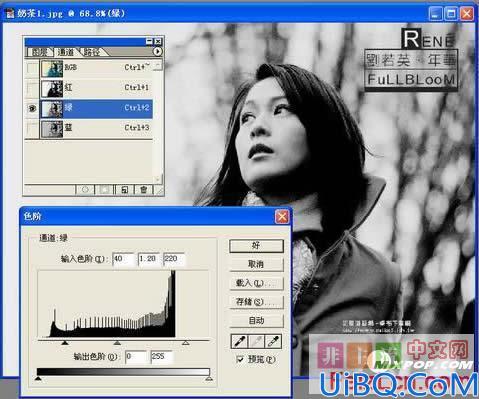Click output white slider triangle
Viewport: 479px width, 399px height.
click(x=209, y=378)
